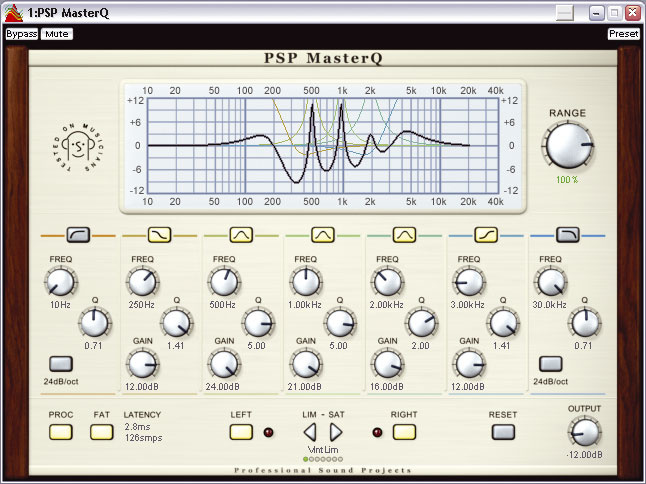Click the RESET button

coord(503,432)
